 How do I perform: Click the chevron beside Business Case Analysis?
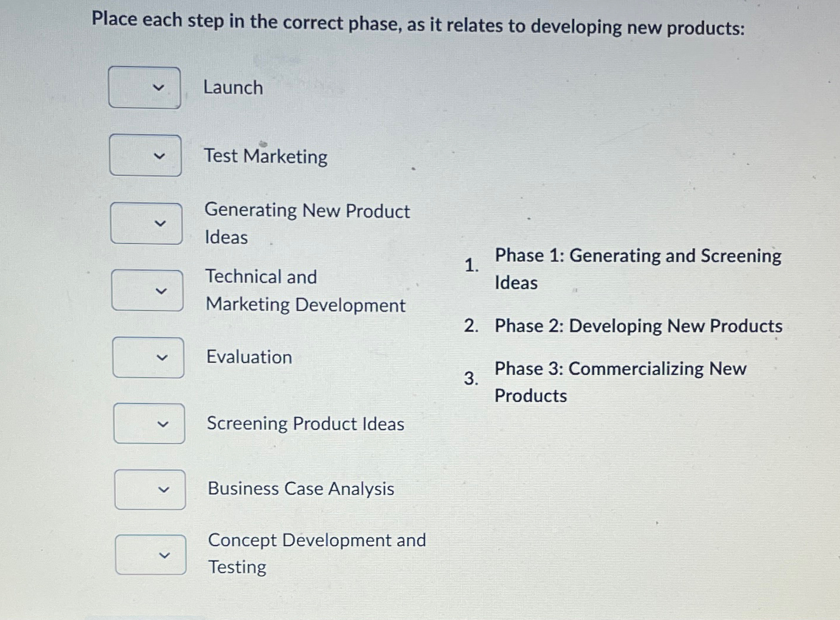tap(164, 489)
